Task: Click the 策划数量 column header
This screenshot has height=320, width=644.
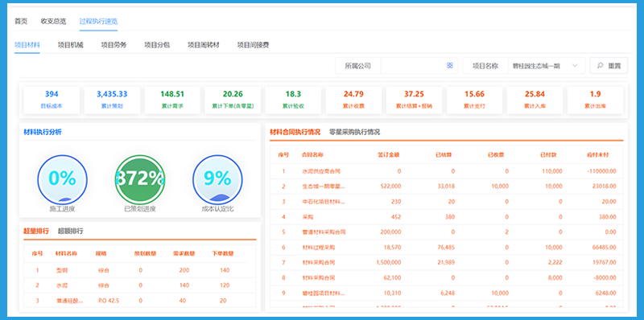Action: tap(145, 253)
